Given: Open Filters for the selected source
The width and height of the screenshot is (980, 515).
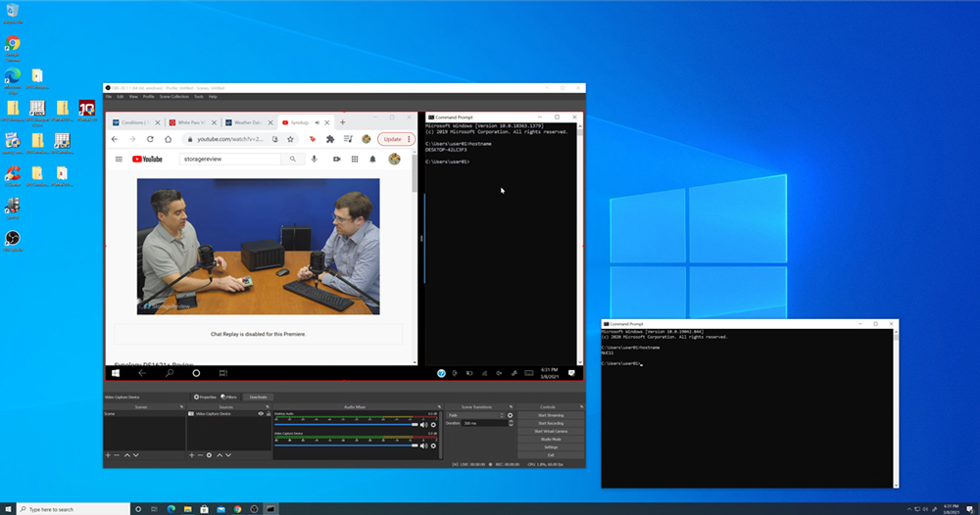Looking at the screenshot, I should click(228, 397).
